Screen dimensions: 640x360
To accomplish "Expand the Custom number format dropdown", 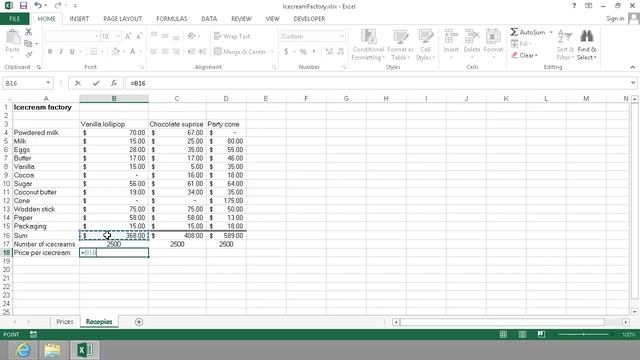I will (x=342, y=36).
